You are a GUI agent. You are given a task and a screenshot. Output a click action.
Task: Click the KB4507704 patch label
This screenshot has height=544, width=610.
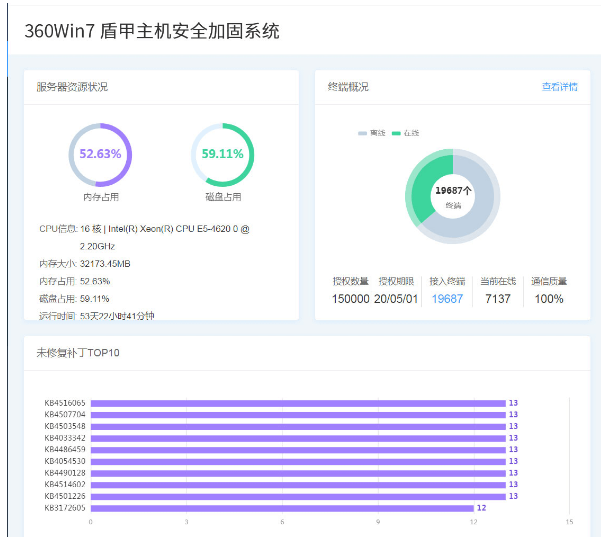click(x=65, y=414)
